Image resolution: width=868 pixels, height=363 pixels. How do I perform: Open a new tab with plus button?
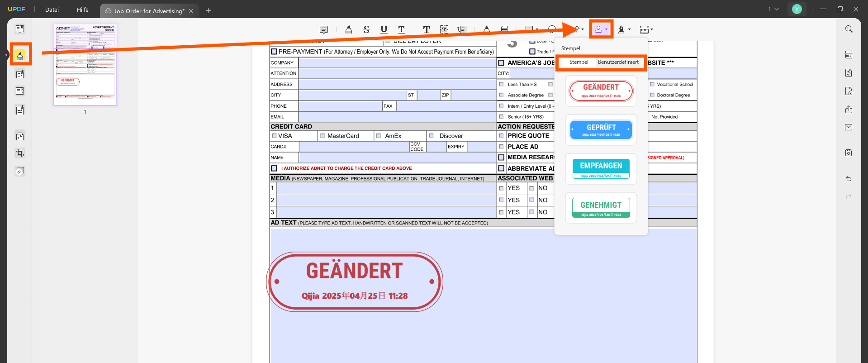[208, 10]
